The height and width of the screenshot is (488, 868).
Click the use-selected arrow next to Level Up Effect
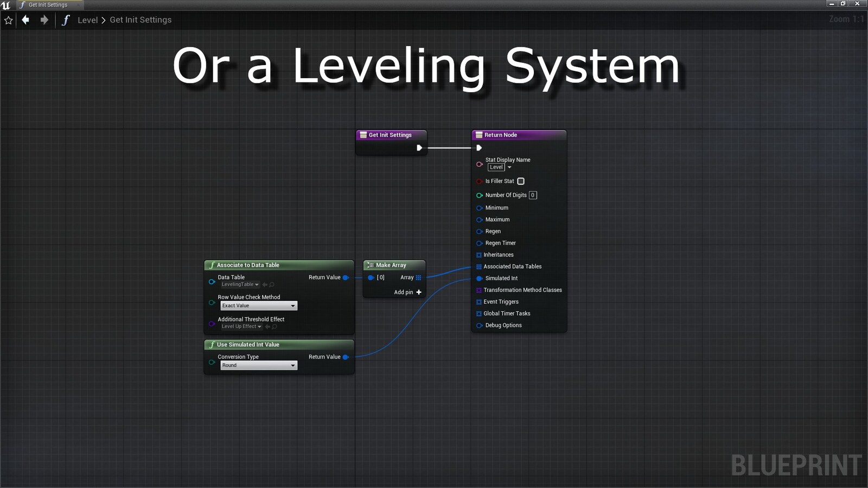coord(267,327)
